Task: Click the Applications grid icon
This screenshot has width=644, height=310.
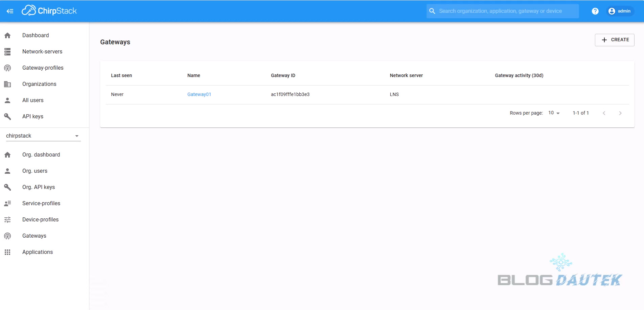Action: (x=7, y=252)
